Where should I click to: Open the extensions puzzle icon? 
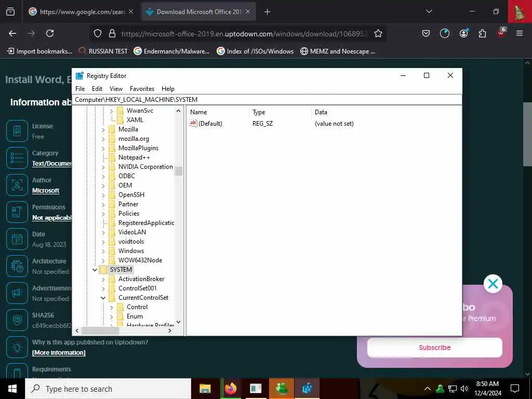482,33
